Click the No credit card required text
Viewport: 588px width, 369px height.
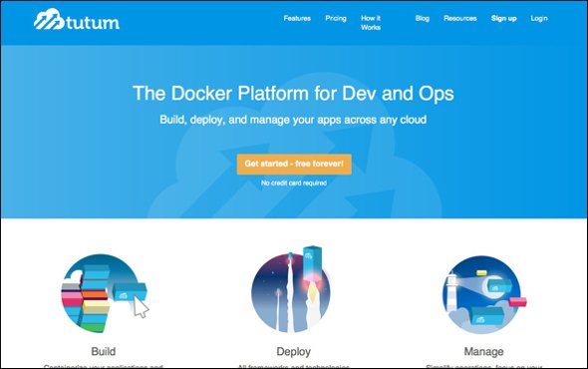pos(294,184)
